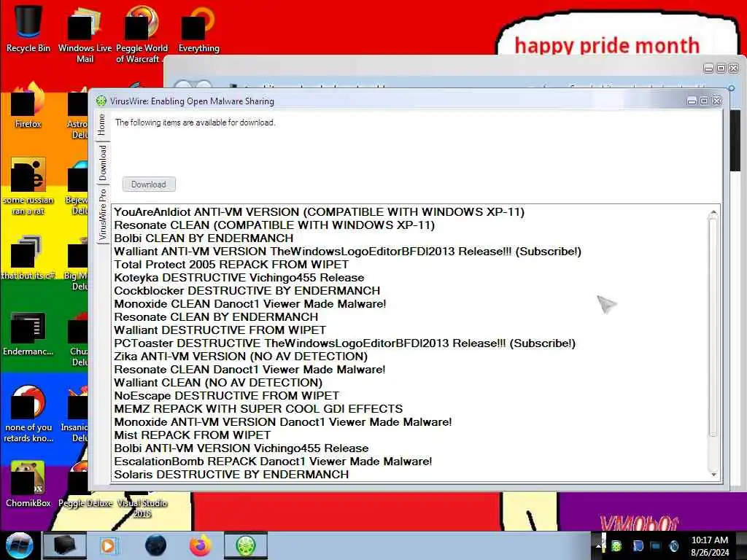Image resolution: width=747 pixels, height=560 pixels.
Task: Click the VirusWire lime taskbar button
Action: (x=246, y=545)
